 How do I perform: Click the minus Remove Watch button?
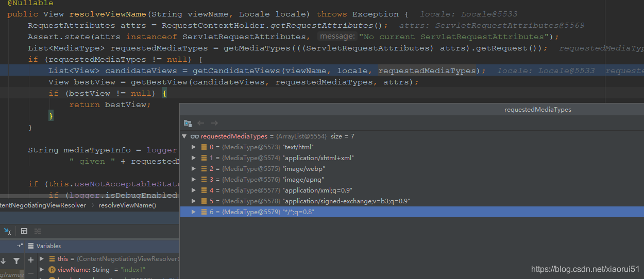pyautogui.click(x=31, y=272)
